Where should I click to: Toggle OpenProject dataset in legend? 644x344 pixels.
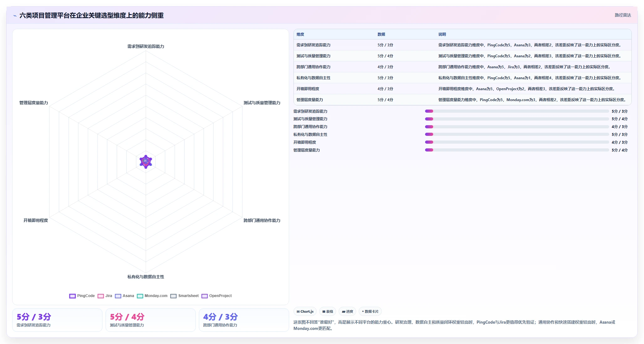pyautogui.click(x=217, y=296)
